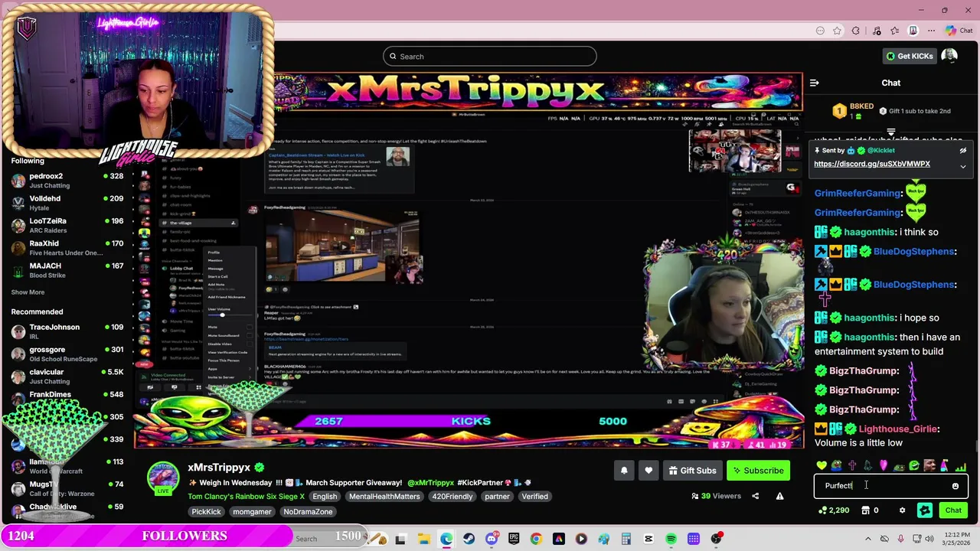The height and width of the screenshot is (551, 980).
Task: Click Lighthouse_Girlie username in chat
Action: [899, 429]
